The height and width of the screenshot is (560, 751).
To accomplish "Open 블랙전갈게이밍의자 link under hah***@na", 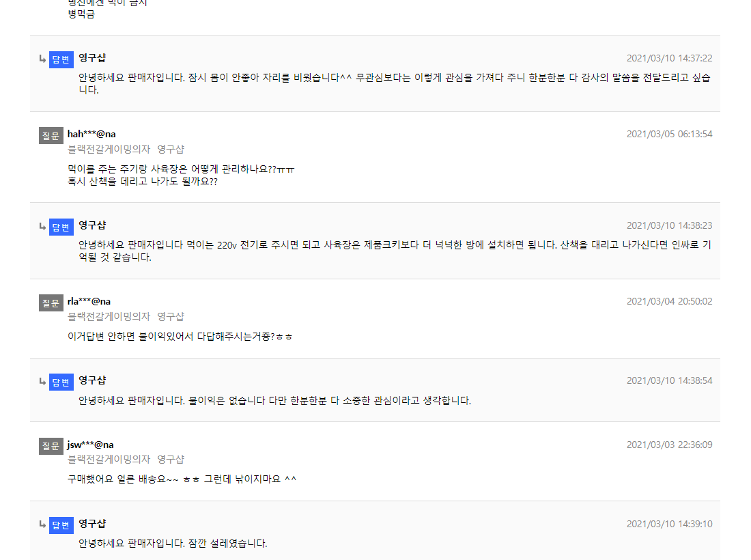I will [x=109, y=150].
